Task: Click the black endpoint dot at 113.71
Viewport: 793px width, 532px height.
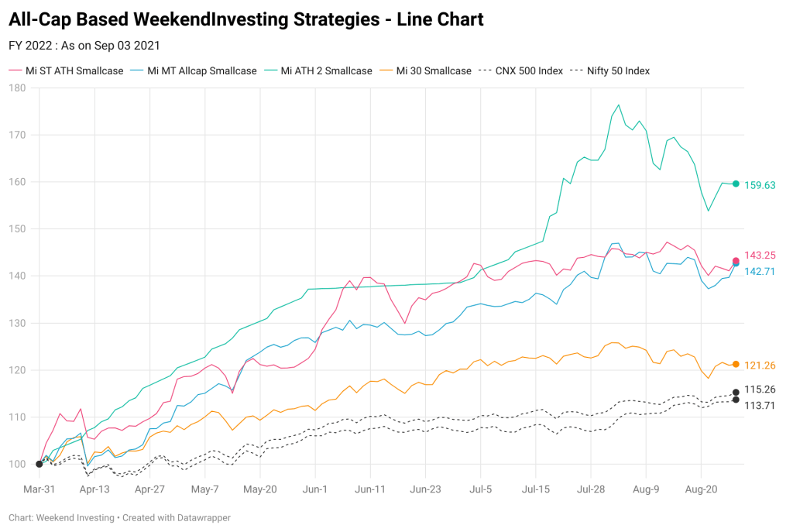Action: [x=736, y=400]
